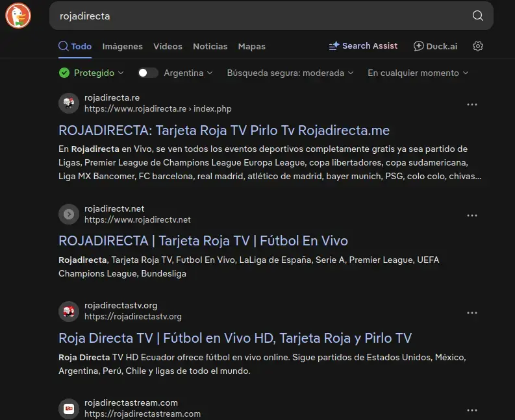Open more options for rojadirectv.net result
The width and height of the screenshot is (515, 420).
coord(472,216)
